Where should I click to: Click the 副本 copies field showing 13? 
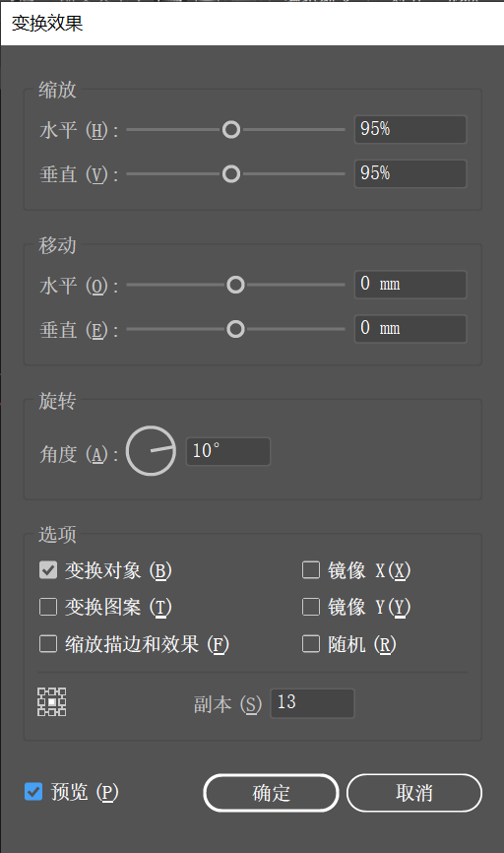313,703
